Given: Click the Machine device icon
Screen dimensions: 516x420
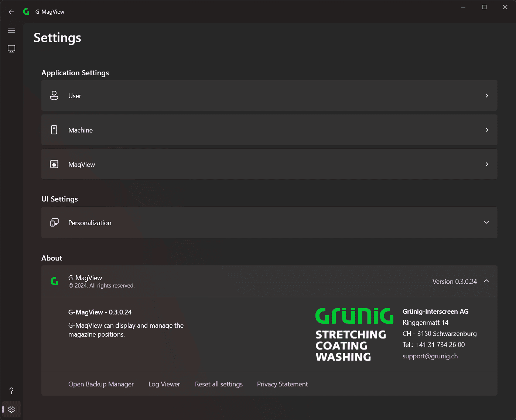Looking at the screenshot, I should (54, 130).
